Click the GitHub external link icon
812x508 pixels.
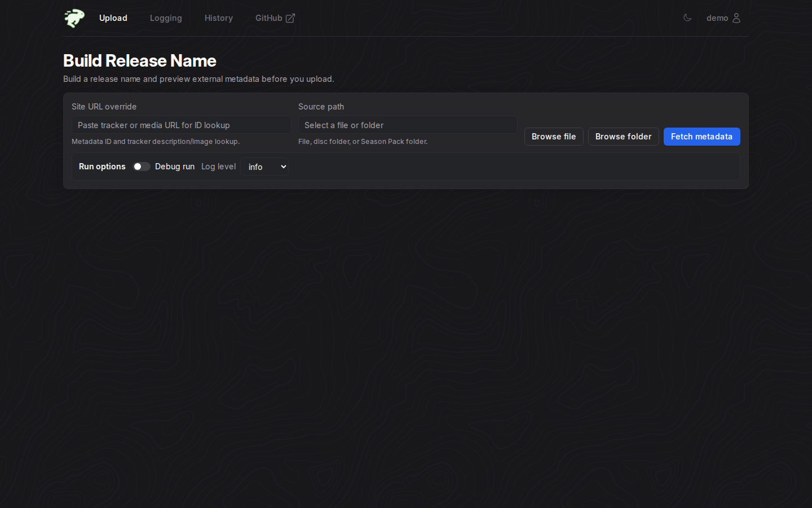(290, 18)
